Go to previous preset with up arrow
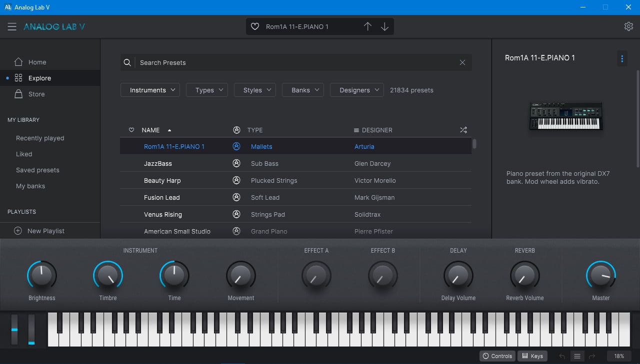Image resolution: width=640 pixels, height=364 pixels. click(x=367, y=27)
